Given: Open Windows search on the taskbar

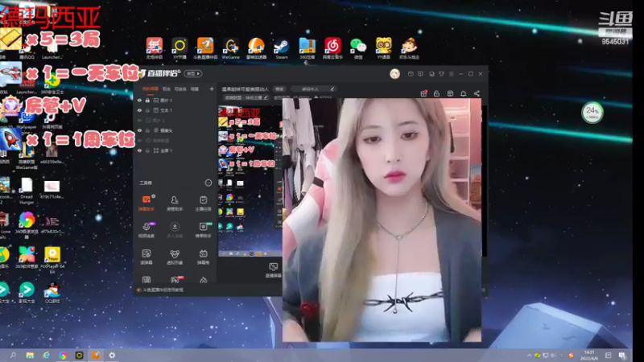Looking at the screenshot, I should [x=13, y=356].
